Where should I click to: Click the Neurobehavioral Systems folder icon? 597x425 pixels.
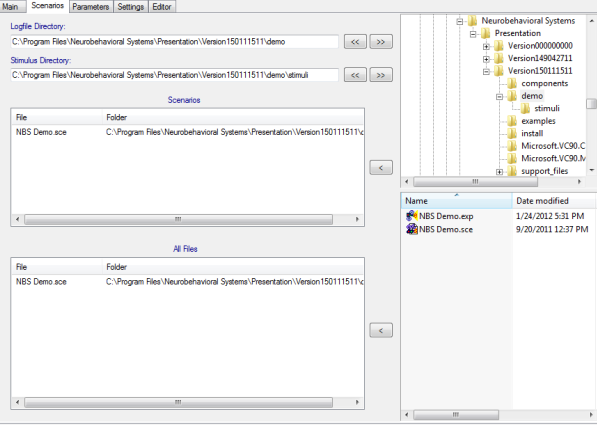[472, 21]
